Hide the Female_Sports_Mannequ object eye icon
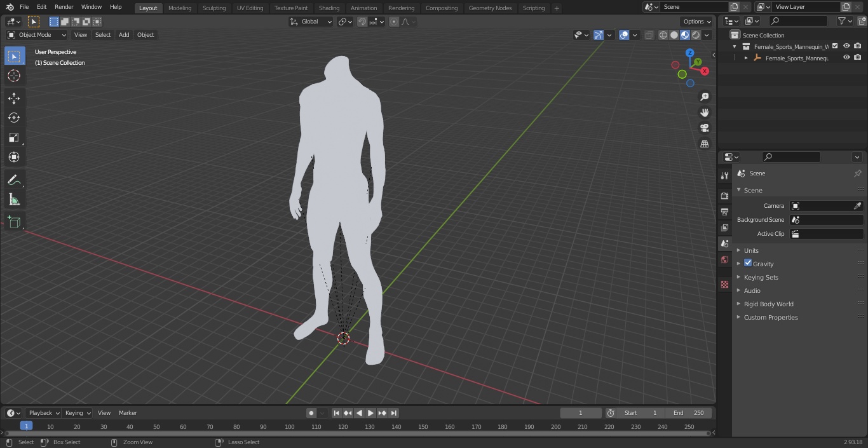The image size is (868, 448). pyautogui.click(x=846, y=58)
